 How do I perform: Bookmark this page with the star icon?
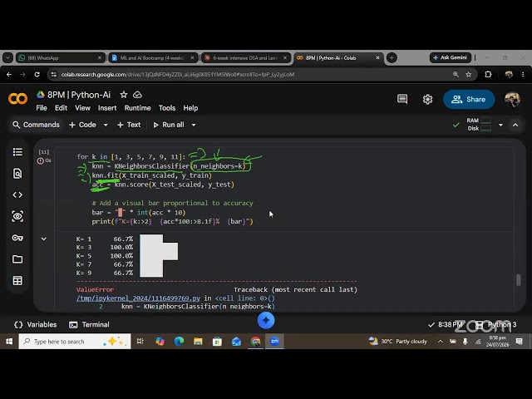[x=469, y=74]
